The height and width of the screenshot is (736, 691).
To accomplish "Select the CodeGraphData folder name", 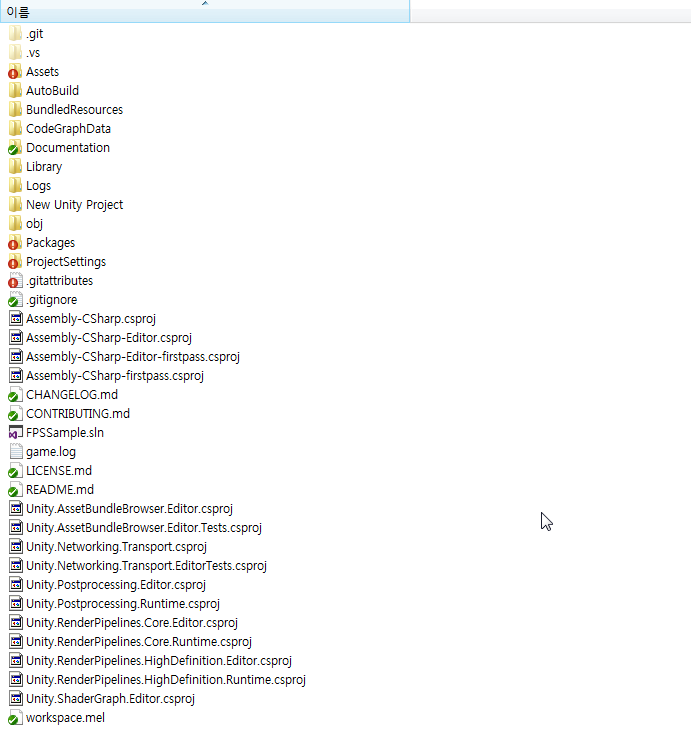I will pos(68,129).
